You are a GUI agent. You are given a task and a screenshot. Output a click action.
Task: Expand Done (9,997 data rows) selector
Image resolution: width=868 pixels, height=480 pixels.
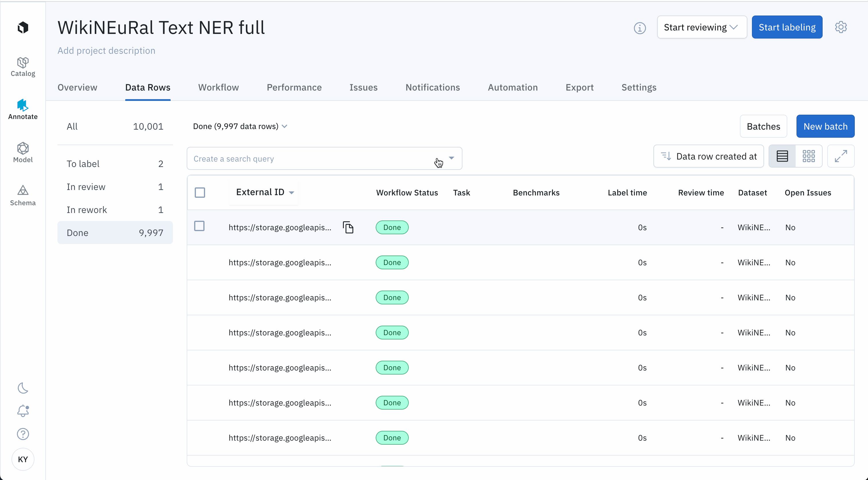pos(240,126)
